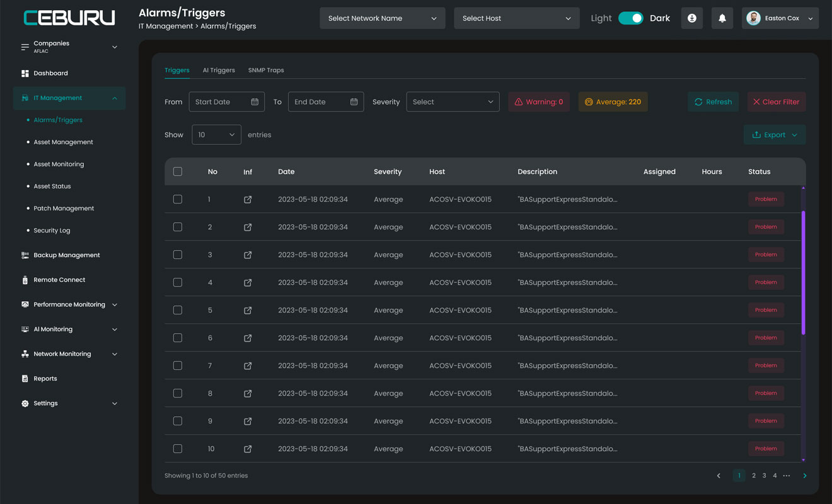Viewport: 832px width, 504px height.
Task: Click the Clear Filter button
Action: (777, 101)
